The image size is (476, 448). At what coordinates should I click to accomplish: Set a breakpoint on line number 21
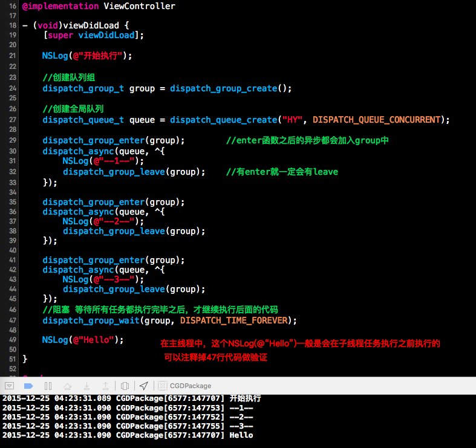13,56
